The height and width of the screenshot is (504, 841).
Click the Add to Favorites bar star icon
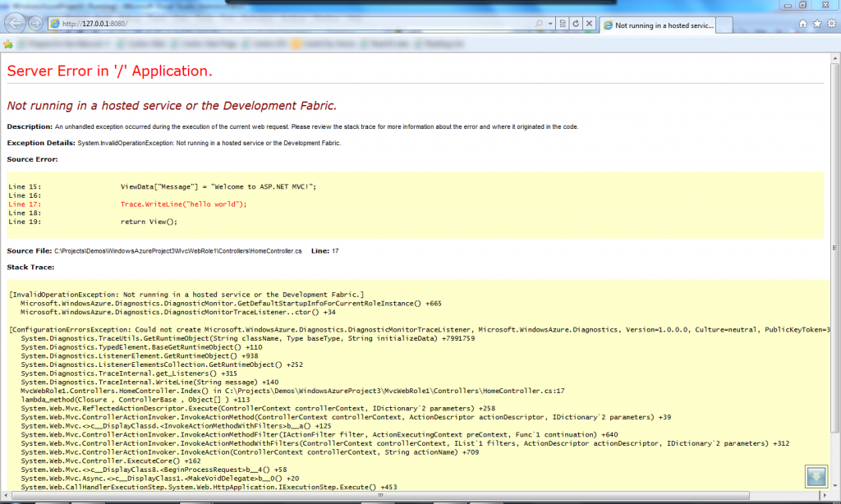(x=8, y=44)
